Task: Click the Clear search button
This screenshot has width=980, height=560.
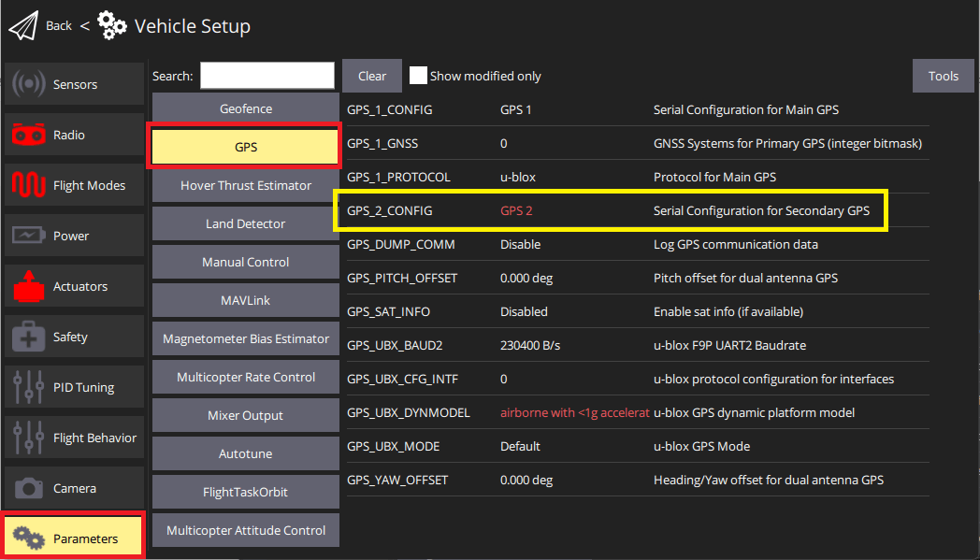Action: coord(371,76)
